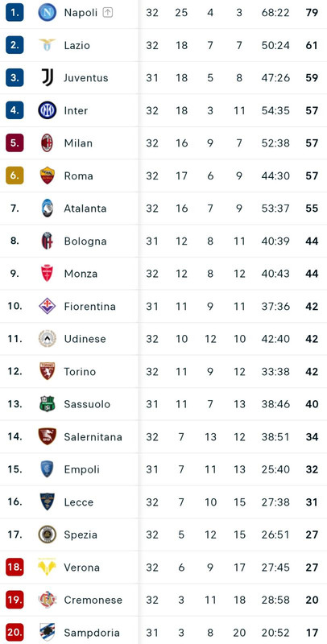Viewport: 327px width, 644px height.
Task: Click the Lazio eagle crest
Action: 48,45
